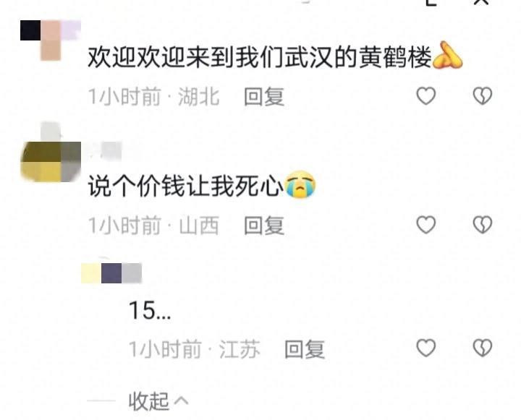Screen dimensions: 521x420
Task: Close the comments panel with X
Action: [481, 1]
